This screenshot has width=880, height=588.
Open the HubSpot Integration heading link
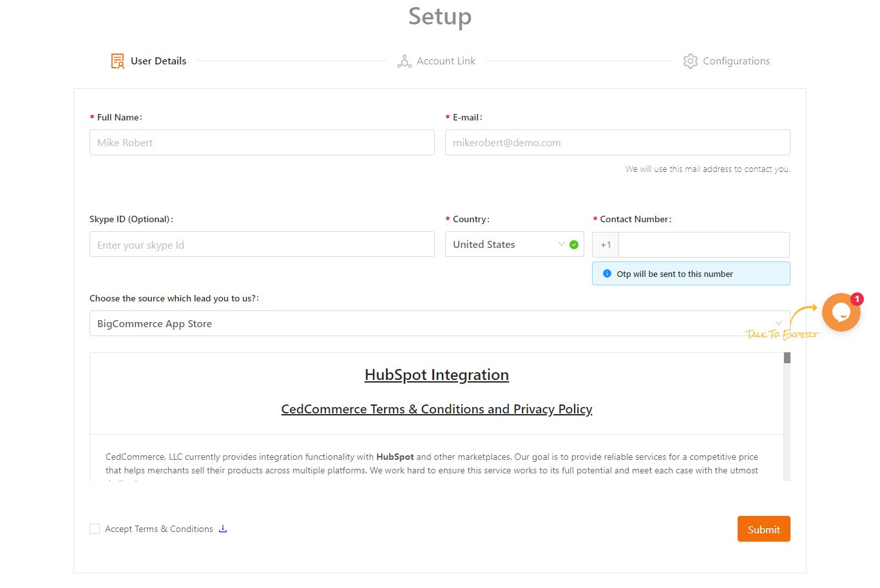click(x=437, y=375)
